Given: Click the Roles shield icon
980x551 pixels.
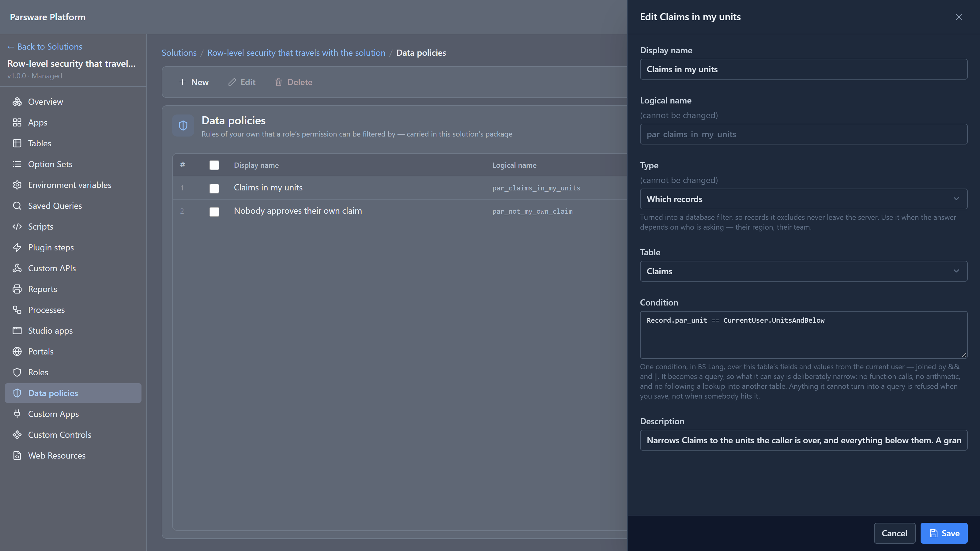Looking at the screenshot, I should (x=17, y=372).
